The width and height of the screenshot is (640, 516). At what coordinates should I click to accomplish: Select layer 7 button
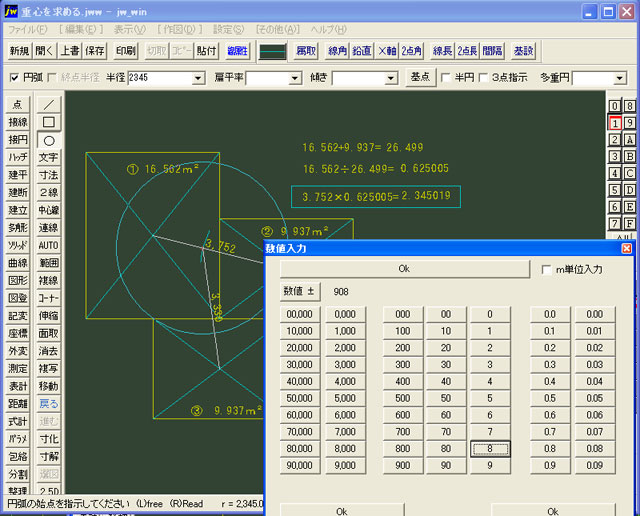pyautogui.click(x=615, y=223)
